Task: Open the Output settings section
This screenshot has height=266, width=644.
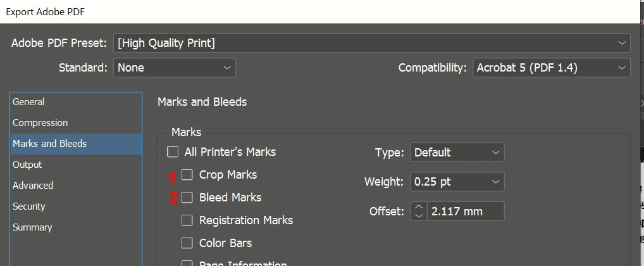Action: (x=27, y=165)
